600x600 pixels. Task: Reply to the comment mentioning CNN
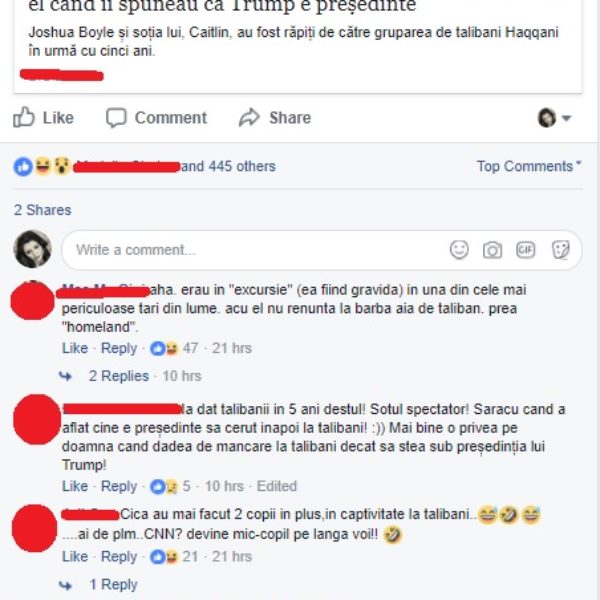[119, 556]
